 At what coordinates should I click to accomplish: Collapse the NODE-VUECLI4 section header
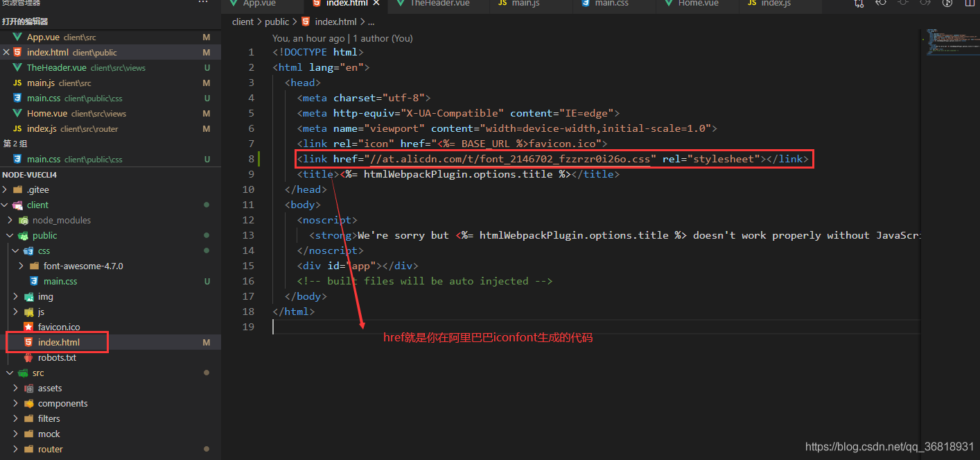point(111,174)
